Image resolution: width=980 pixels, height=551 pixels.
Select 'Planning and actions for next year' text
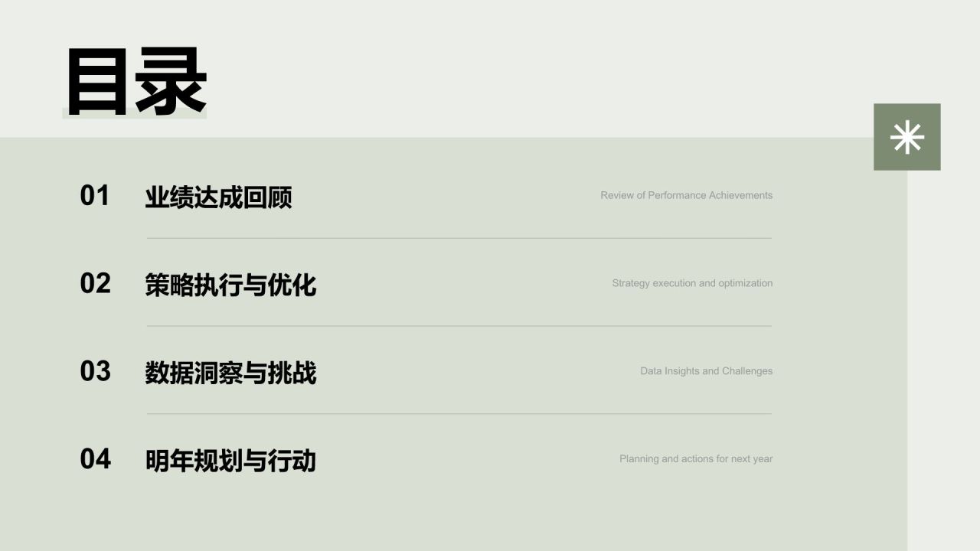click(695, 459)
